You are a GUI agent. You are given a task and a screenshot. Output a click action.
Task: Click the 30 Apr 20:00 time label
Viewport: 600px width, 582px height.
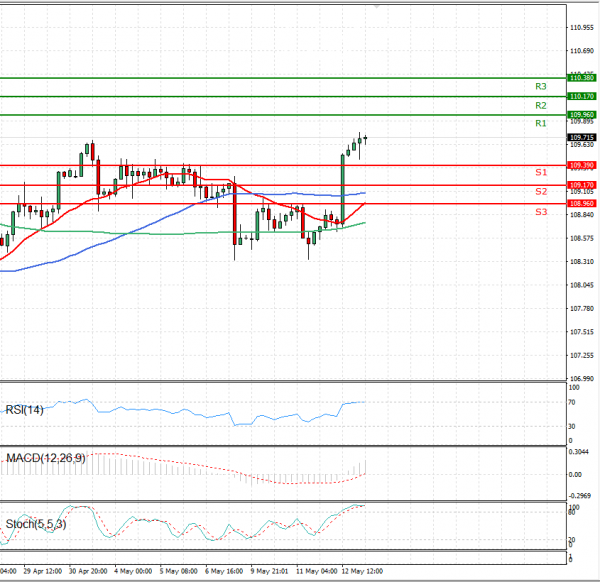click(x=88, y=571)
